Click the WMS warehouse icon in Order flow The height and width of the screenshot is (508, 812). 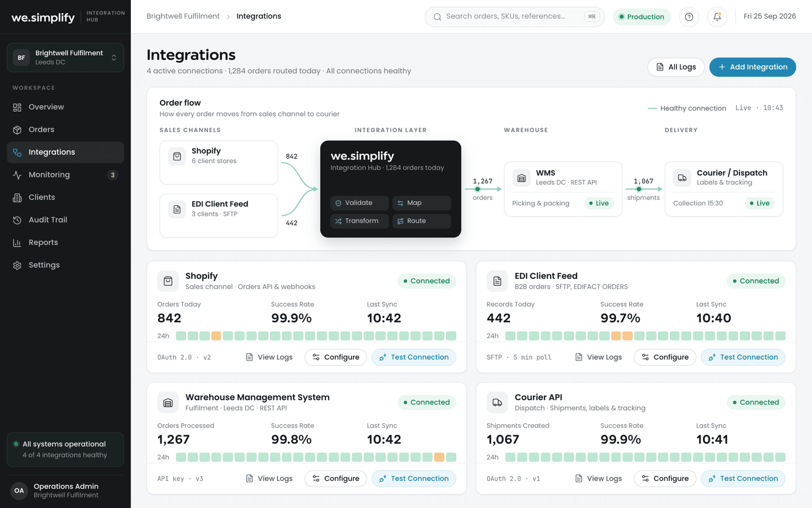521,178
